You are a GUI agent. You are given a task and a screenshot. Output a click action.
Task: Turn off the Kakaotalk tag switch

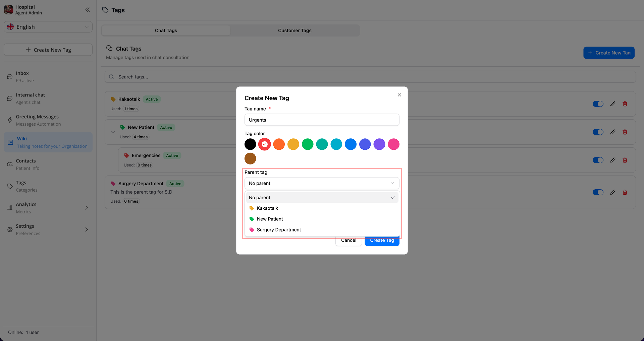click(598, 104)
